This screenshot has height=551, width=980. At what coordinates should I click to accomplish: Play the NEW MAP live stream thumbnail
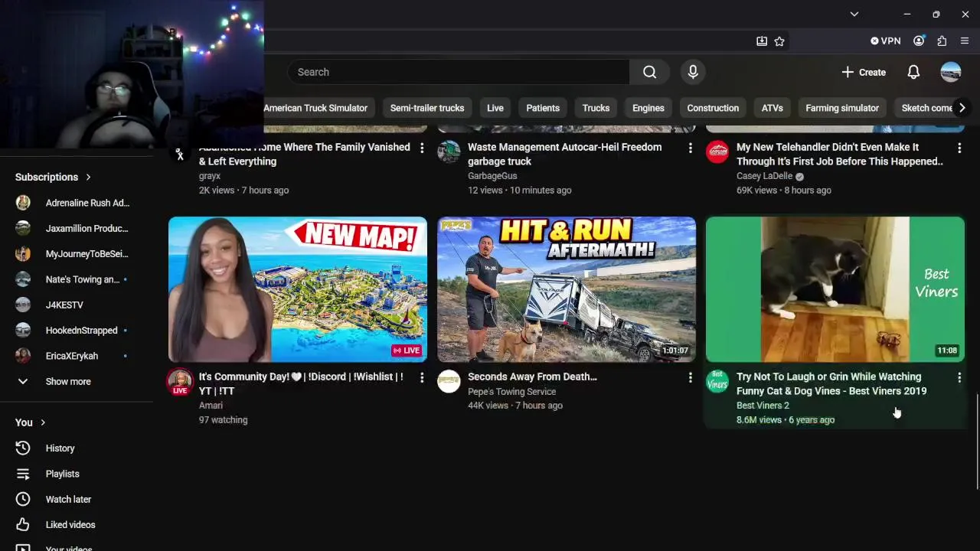298,289
